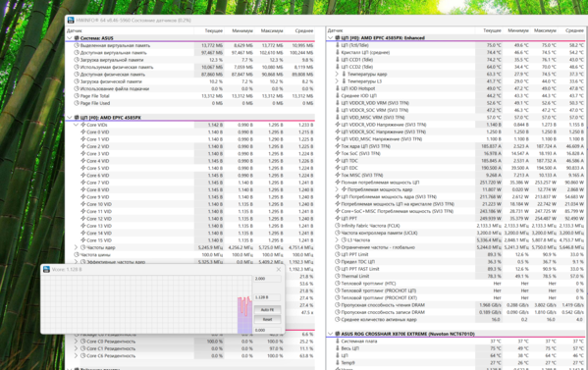Expand Core C1 Резидентность row

[77, 348]
